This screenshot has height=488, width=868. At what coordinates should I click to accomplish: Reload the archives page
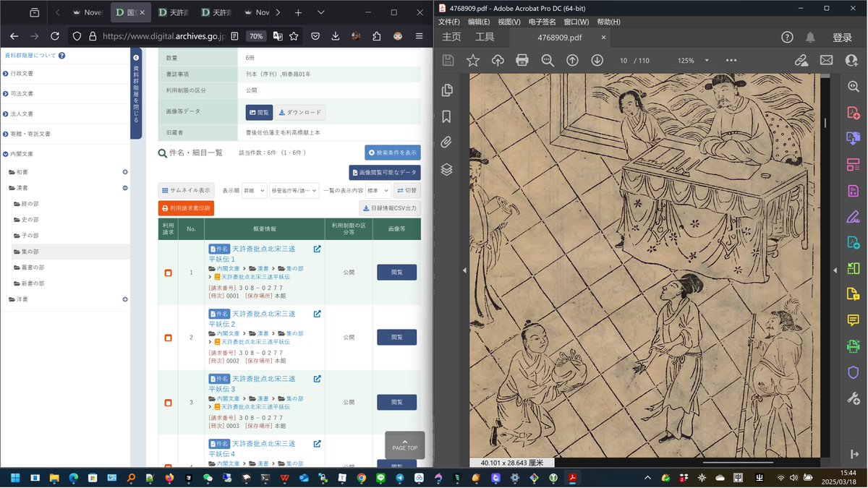tap(55, 36)
